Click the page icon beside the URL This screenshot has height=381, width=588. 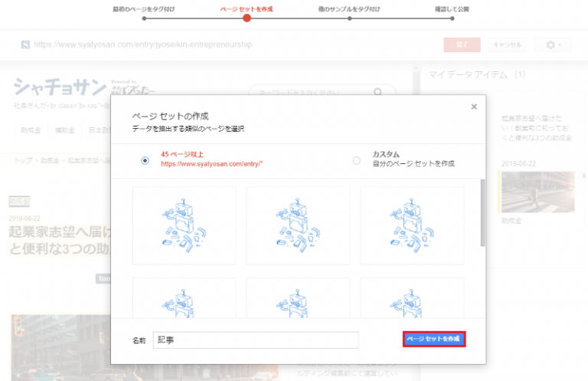pos(26,45)
